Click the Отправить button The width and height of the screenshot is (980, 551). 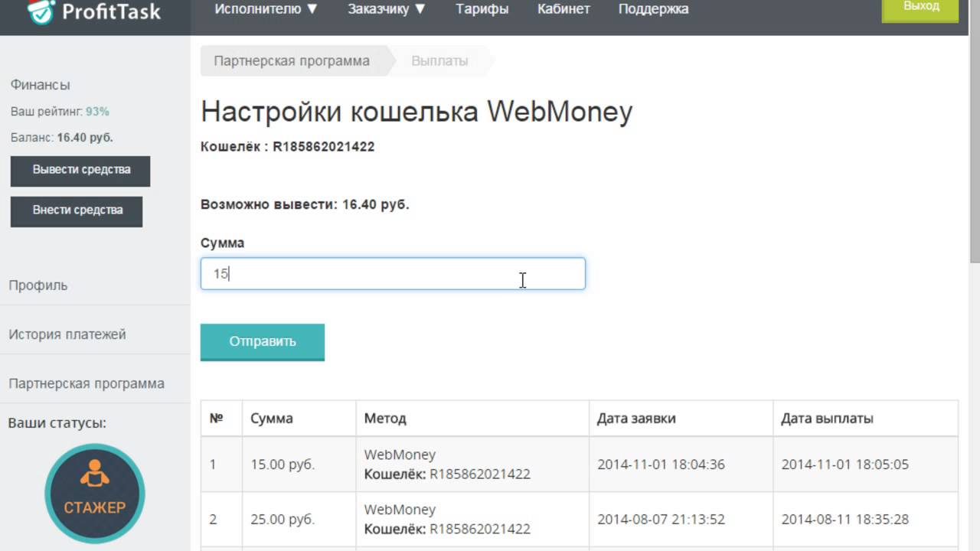click(x=263, y=341)
